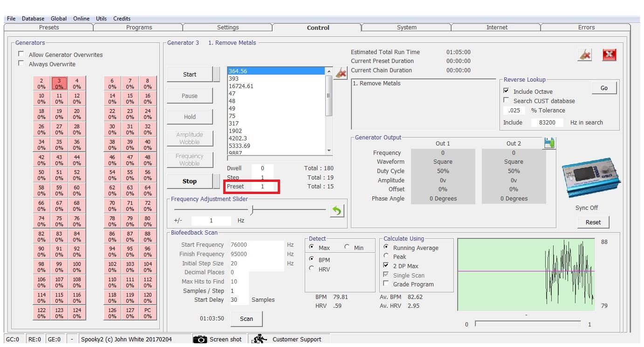
Task: Toggle the 2 DP Max checkbox
Action: point(386,265)
